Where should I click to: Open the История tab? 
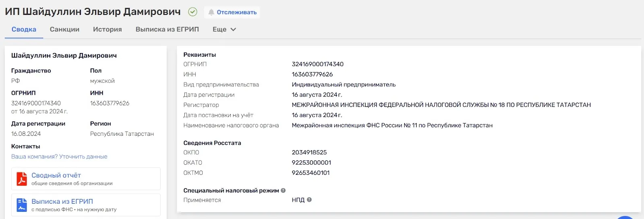click(107, 29)
